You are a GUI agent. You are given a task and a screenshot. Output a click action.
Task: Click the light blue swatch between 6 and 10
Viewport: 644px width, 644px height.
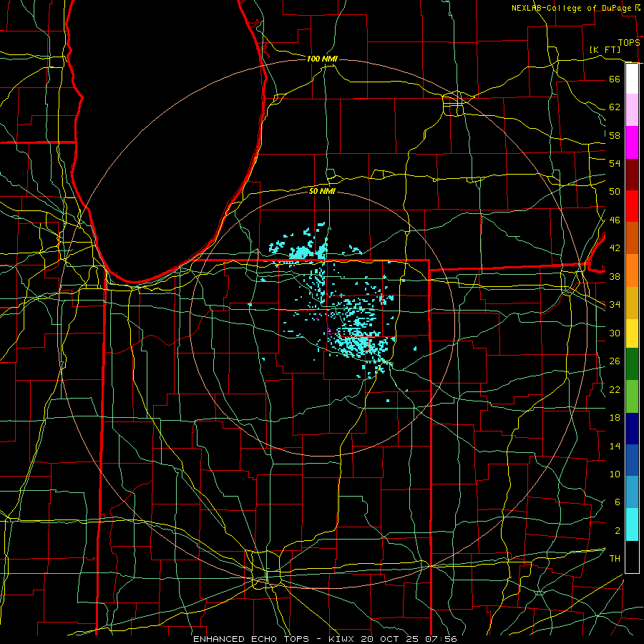(632, 492)
